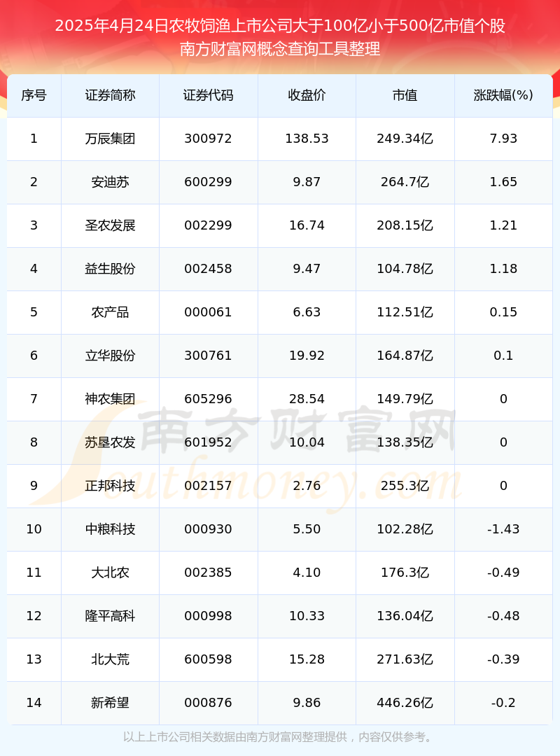Viewport: 560px width, 756px height.
Task: Click the 证券简称 column header
Action: tap(110, 95)
